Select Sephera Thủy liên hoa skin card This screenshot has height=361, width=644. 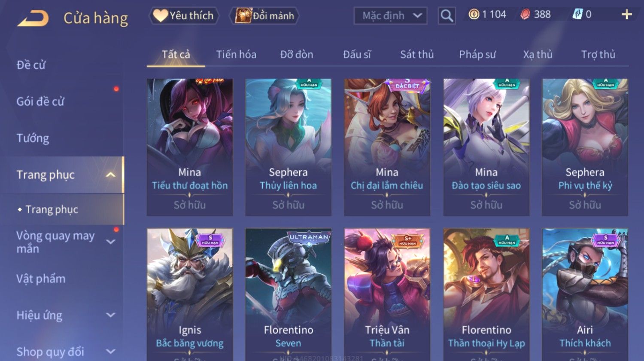(288, 147)
